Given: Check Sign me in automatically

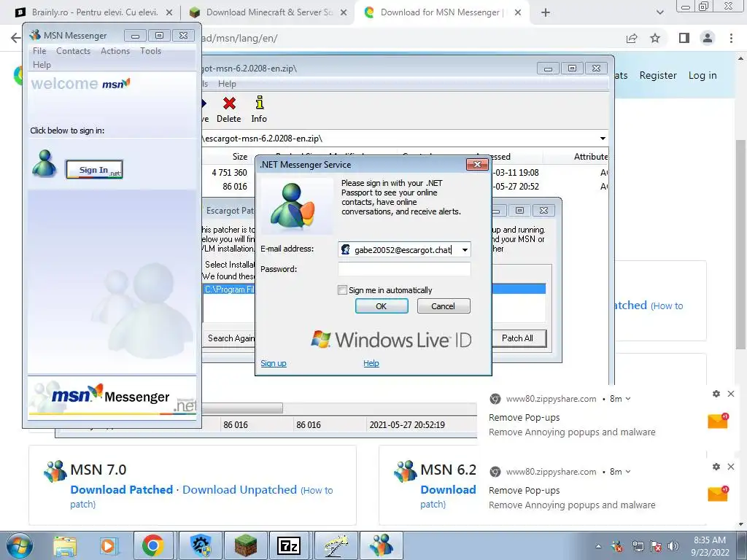Looking at the screenshot, I should [x=342, y=290].
